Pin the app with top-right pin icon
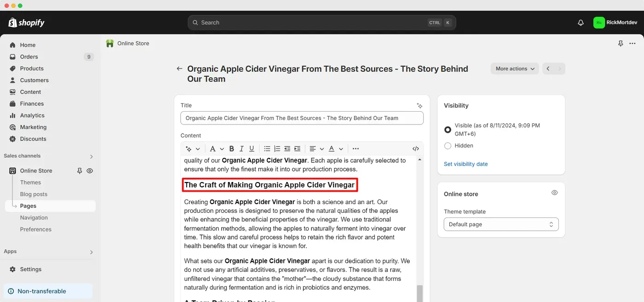The width and height of the screenshot is (644, 302). pos(621,43)
